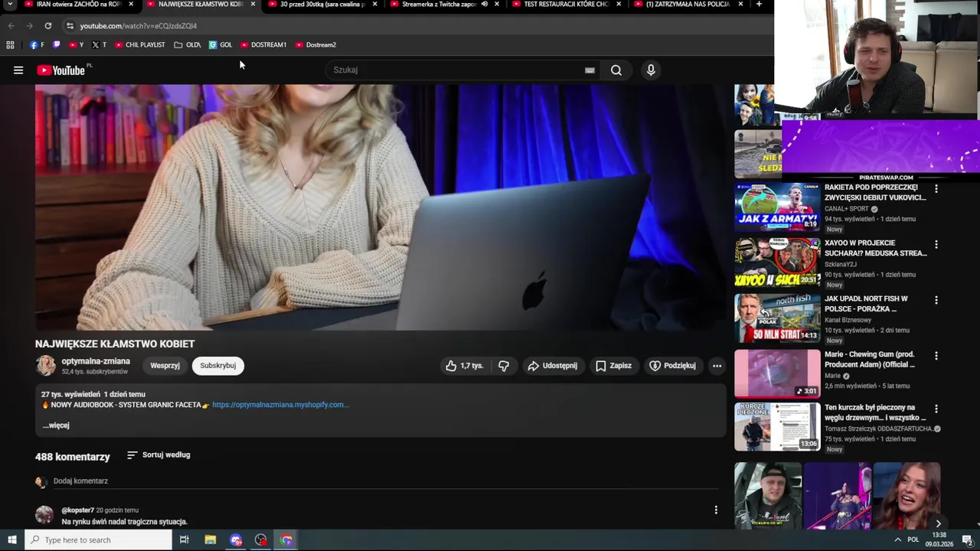The image size is (980, 551).
Task: Open X T bookmark
Action: pyautogui.click(x=99, y=45)
